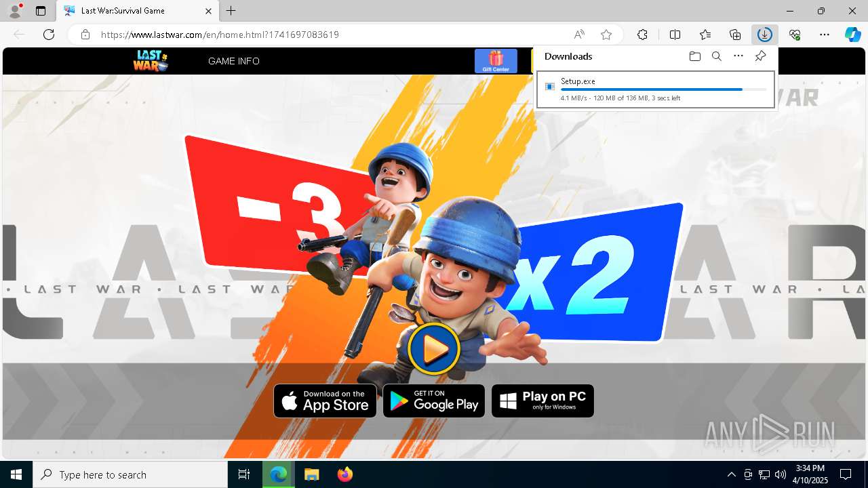This screenshot has height=488, width=868.
Task: Open network status tray icon
Action: point(764,474)
